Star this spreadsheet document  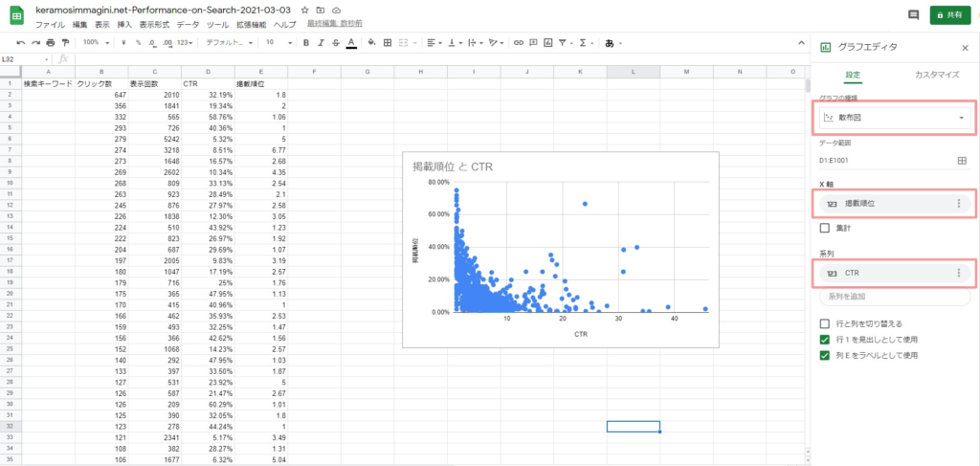(x=304, y=9)
